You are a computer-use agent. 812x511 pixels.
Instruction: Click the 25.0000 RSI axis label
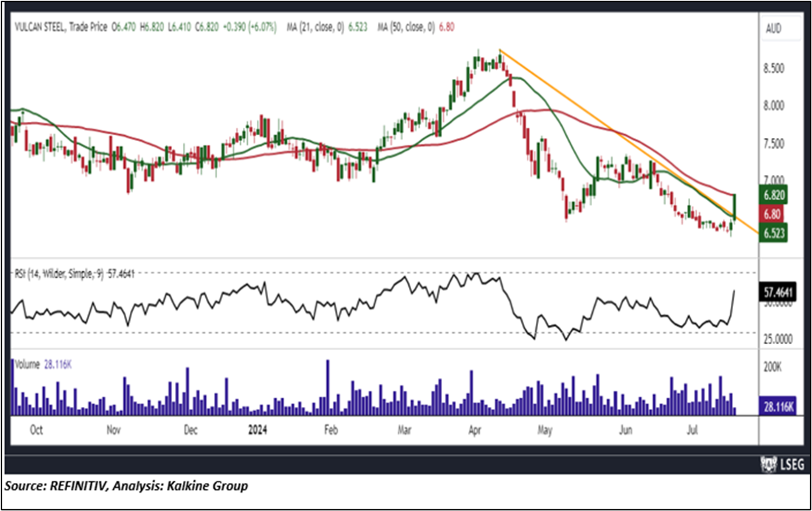point(778,340)
